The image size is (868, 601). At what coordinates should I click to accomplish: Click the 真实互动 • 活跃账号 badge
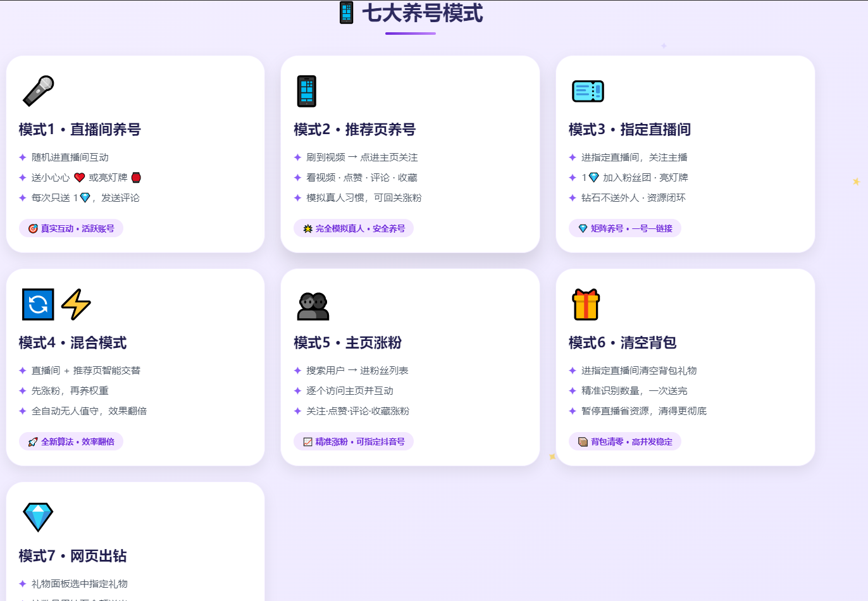[x=71, y=228]
